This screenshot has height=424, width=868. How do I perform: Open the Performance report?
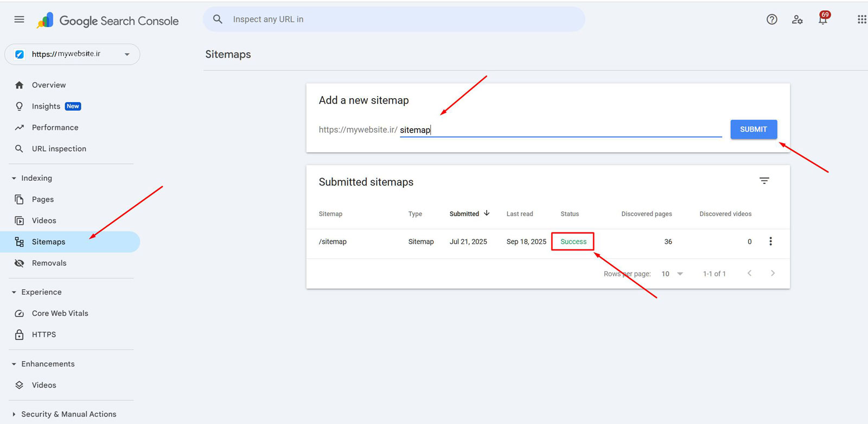[55, 128]
